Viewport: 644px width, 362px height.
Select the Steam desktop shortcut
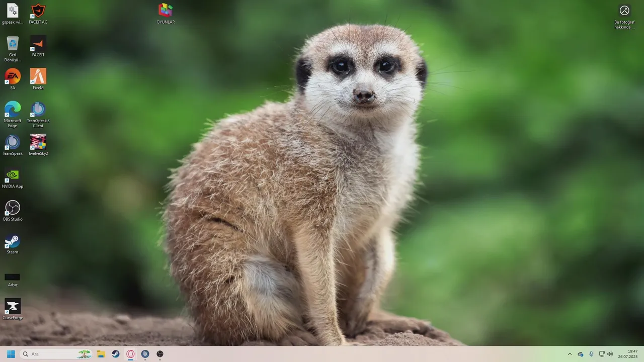click(13, 243)
